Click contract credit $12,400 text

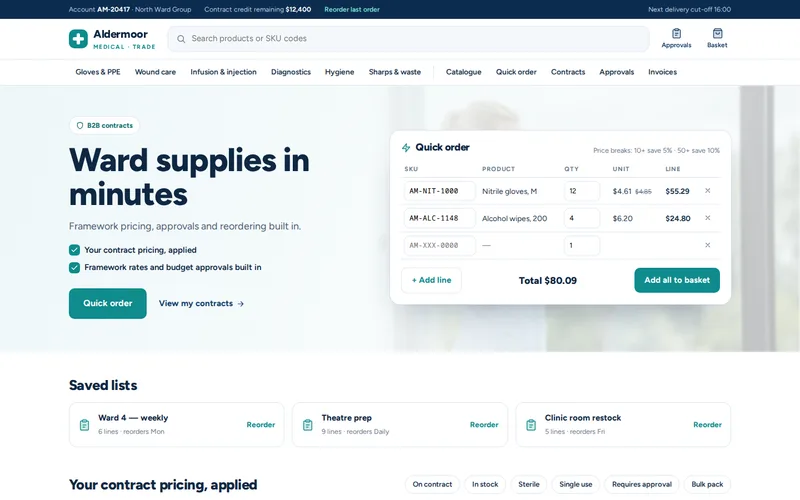(298, 9)
